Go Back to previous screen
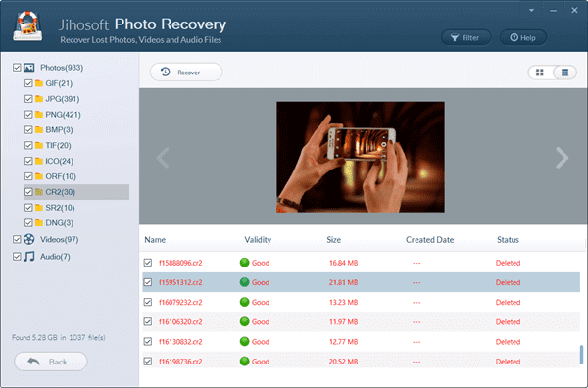The width and height of the screenshot is (588, 388). pyautogui.click(x=51, y=362)
